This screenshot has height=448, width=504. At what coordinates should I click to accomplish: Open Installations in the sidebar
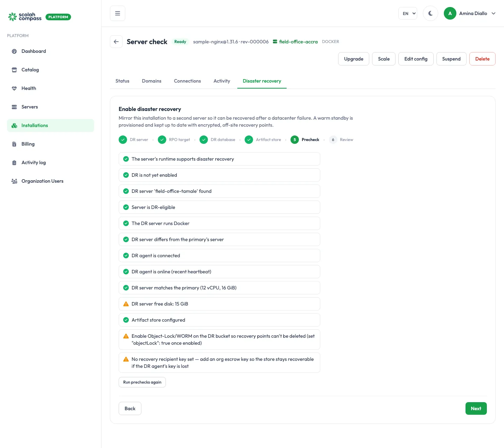point(50,125)
